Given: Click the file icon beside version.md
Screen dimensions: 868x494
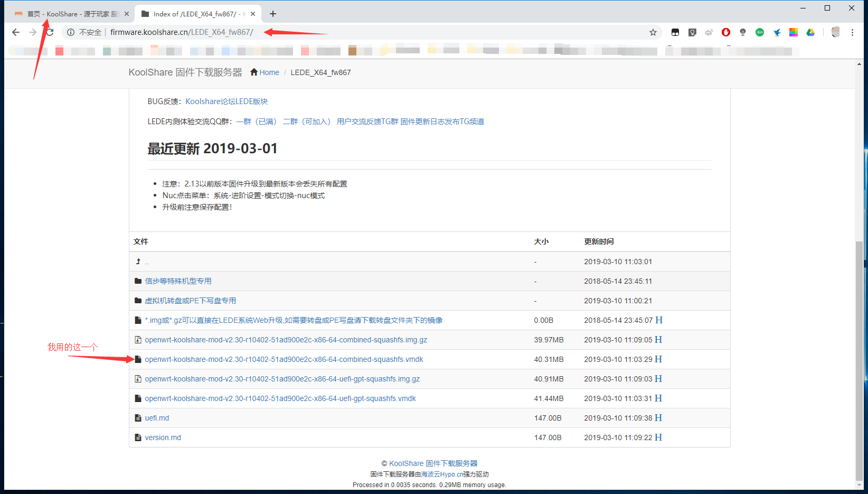Looking at the screenshot, I should 138,437.
